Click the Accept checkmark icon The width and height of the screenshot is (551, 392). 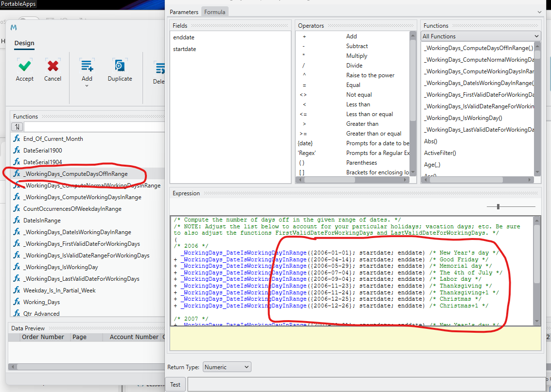(x=25, y=66)
